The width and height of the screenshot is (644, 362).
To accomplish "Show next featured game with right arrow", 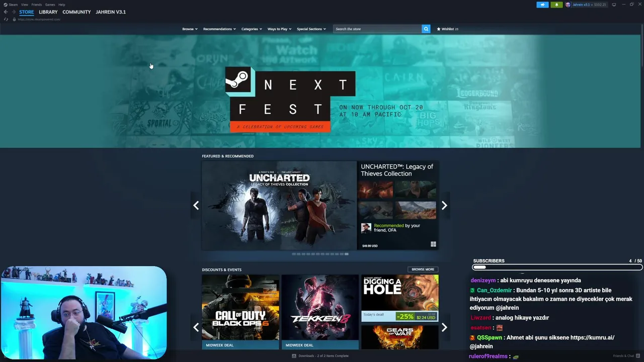I will pyautogui.click(x=444, y=205).
